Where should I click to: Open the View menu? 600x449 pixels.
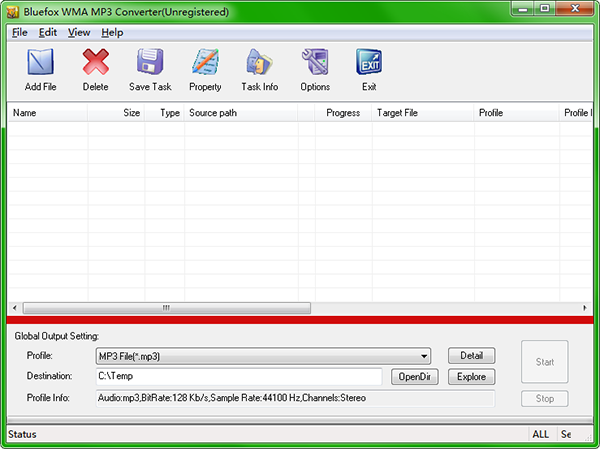[79, 33]
